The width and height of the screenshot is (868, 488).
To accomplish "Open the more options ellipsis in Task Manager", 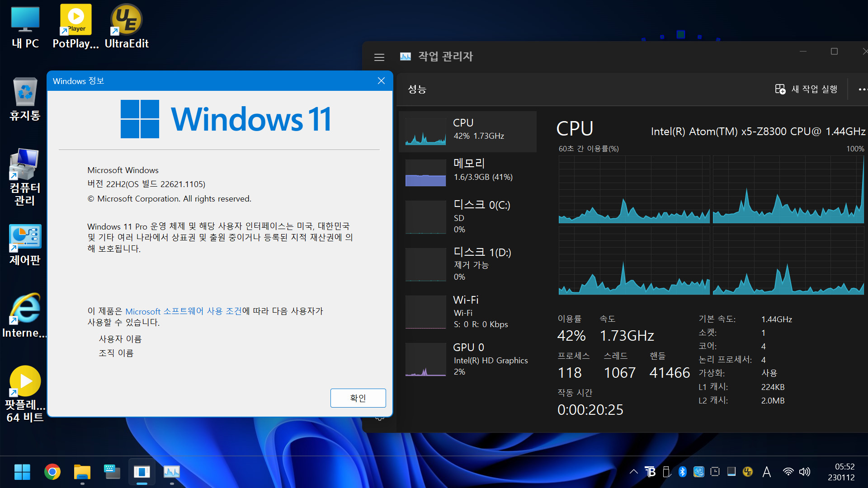I will pos(863,89).
